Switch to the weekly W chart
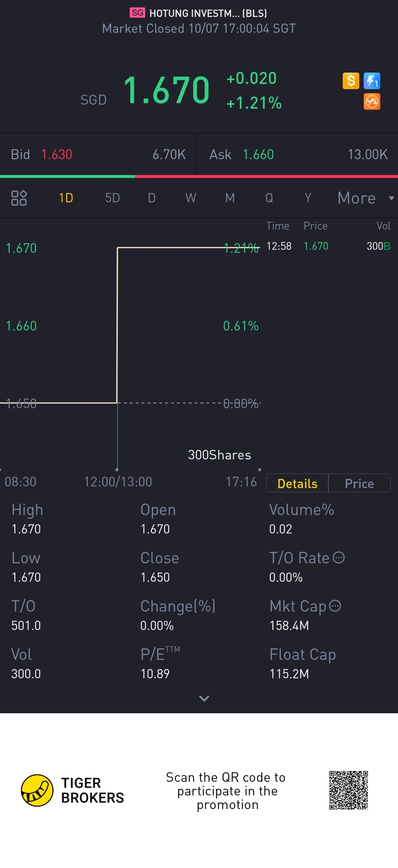 pyautogui.click(x=191, y=198)
